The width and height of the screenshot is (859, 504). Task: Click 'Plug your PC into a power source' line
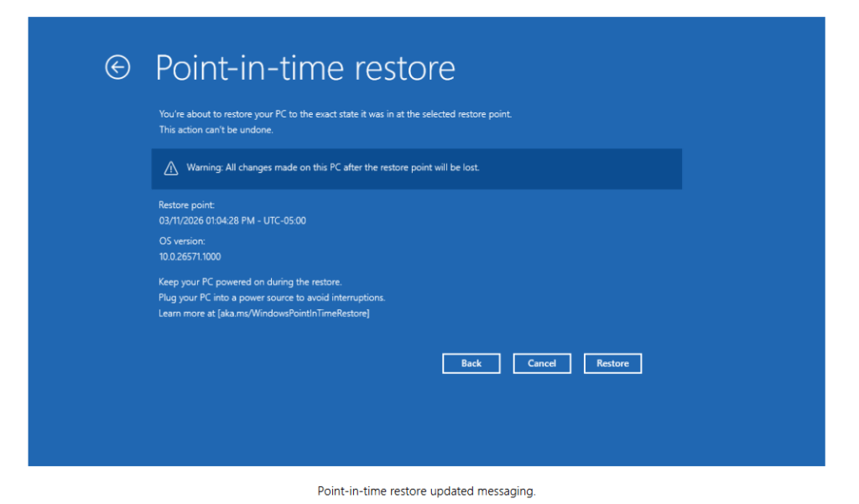pos(272,298)
